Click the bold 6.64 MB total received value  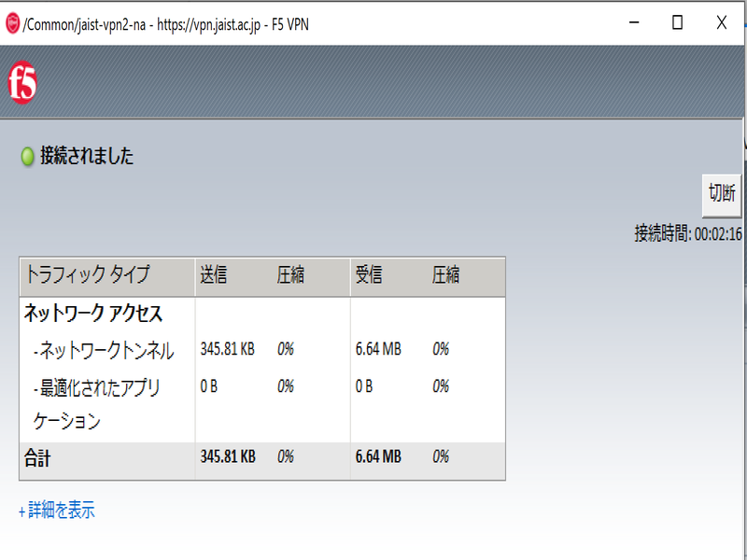378,456
